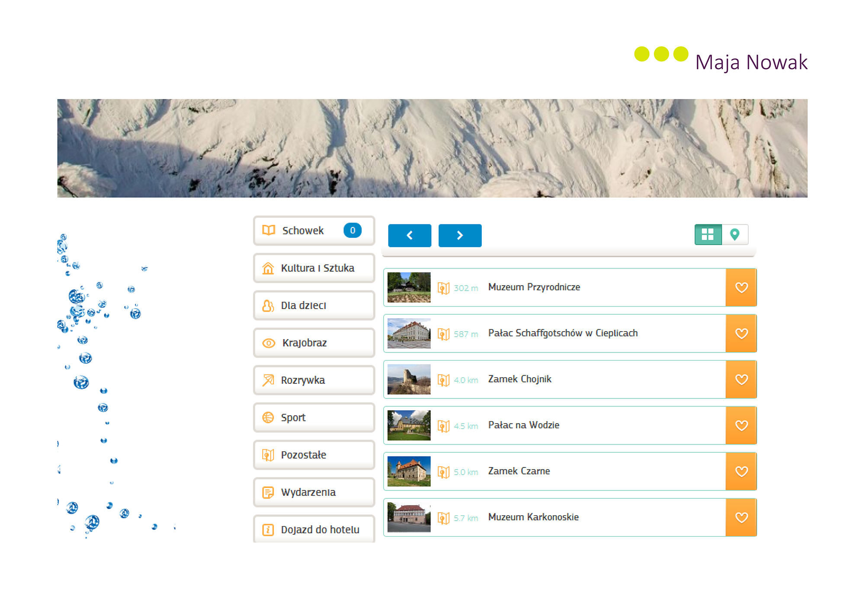Click the 5.7 km distance label
This screenshot has width=865, height=616.
(x=466, y=518)
